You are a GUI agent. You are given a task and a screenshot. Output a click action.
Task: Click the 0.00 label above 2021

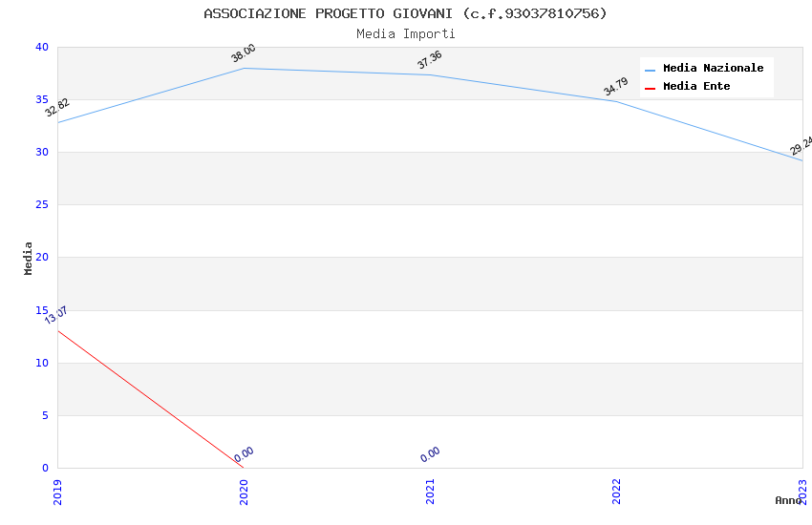pos(430,454)
